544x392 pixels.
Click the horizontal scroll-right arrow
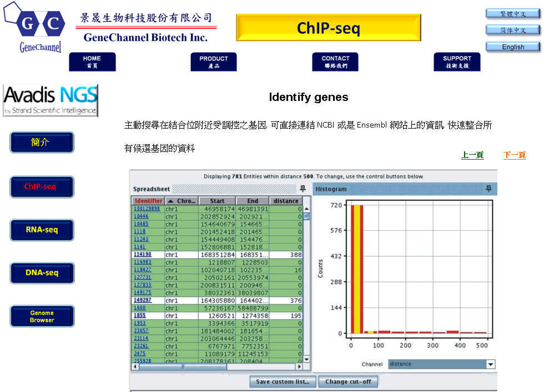[299, 366]
